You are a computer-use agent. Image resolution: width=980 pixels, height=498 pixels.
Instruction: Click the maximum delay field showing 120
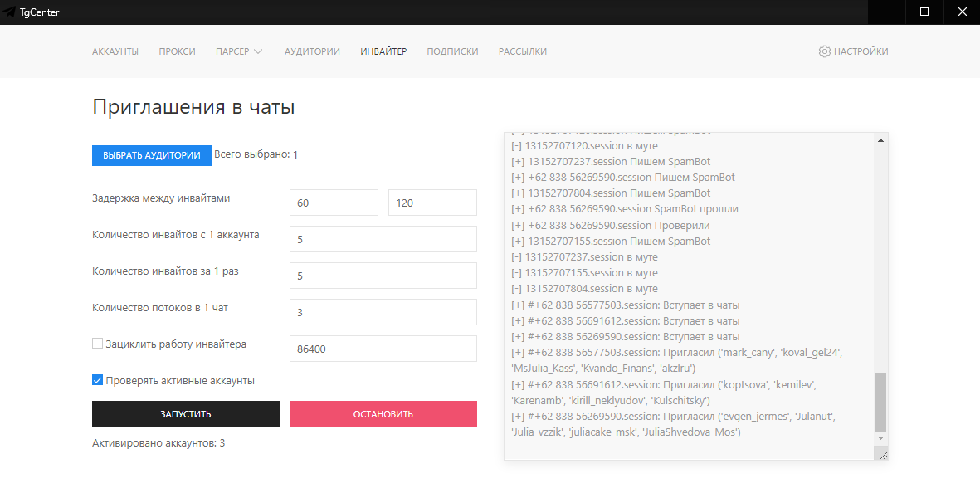click(432, 203)
